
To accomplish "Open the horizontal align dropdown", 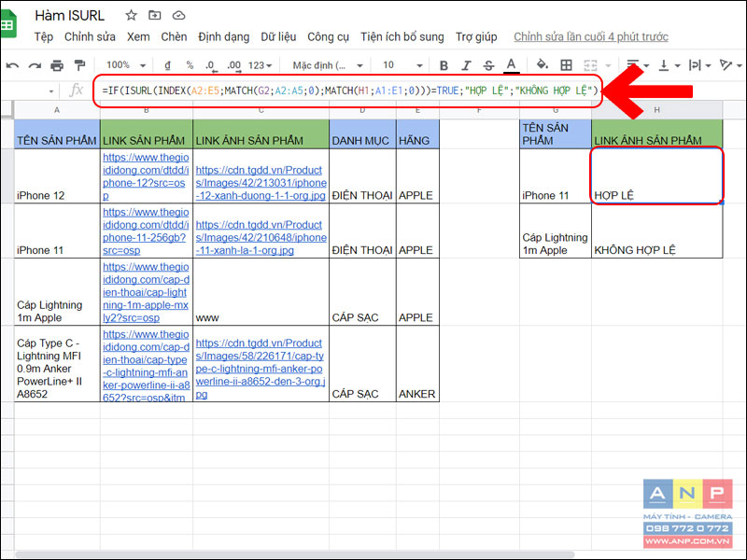I will pyautogui.click(x=638, y=65).
